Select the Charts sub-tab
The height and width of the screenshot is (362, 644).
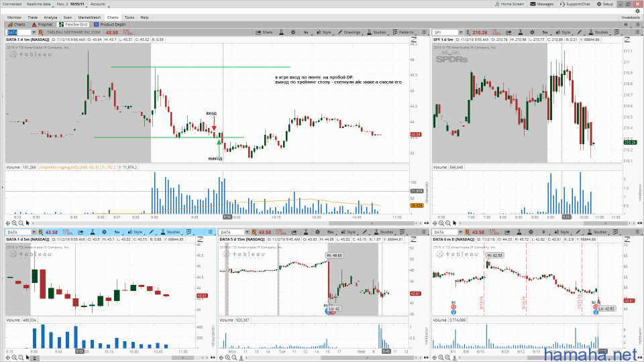click(16, 25)
